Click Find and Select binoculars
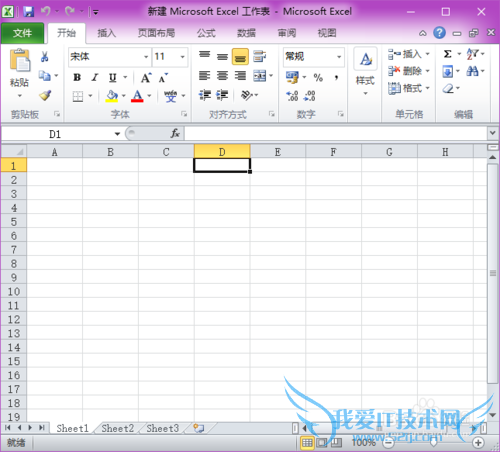The height and width of the screenshot is (452, 500). coord(472,71)
